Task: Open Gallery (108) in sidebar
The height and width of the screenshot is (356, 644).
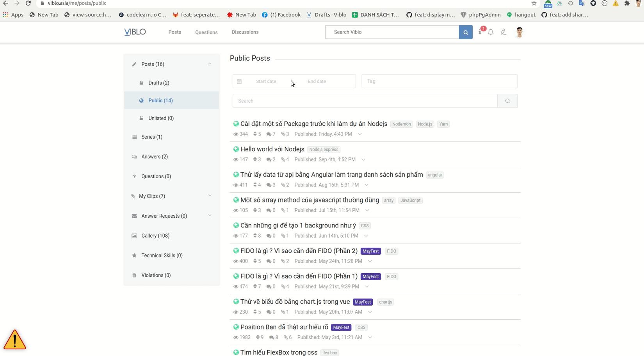Action: (171, 236)
